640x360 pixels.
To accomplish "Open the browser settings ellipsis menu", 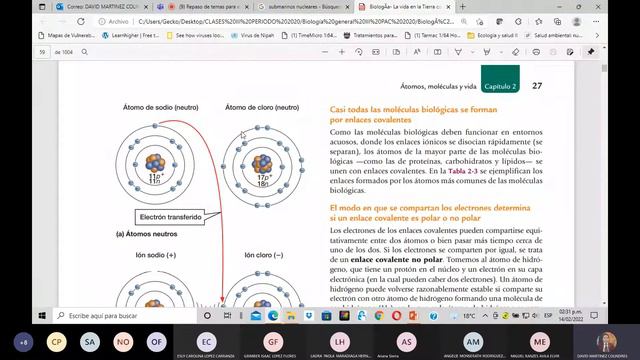I will pyautogui.click(x=596, y=21).
